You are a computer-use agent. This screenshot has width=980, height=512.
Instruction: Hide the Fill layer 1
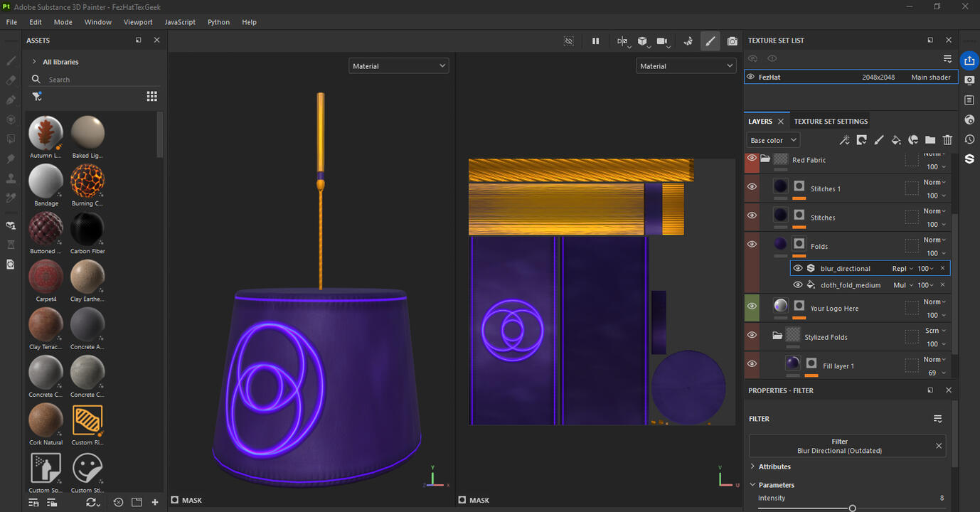(752, 363)
